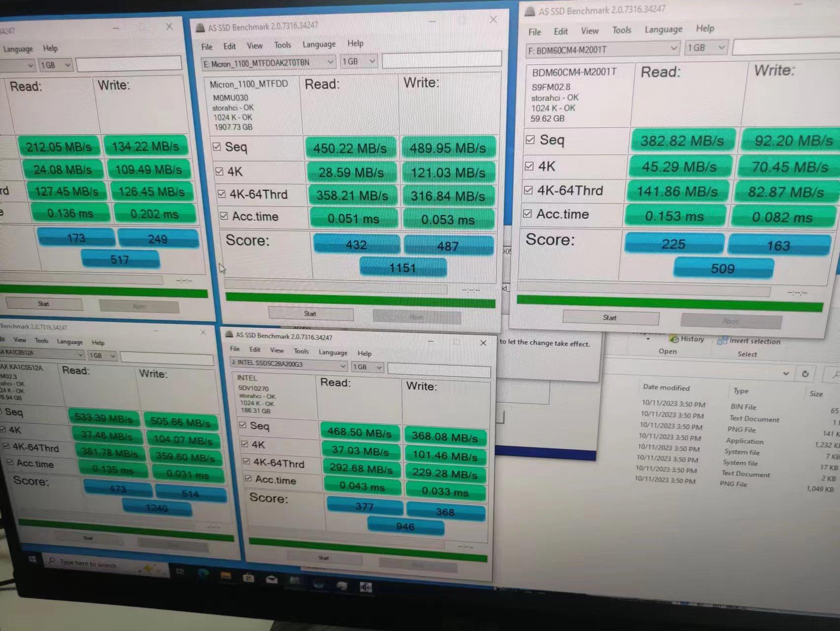The width and height of the screenshot is (840, 631).
Task: Open drive dropdown showing Micron_1100_MTFDDAK2T0TBN
Action: pyautogui.click(x=269, y=63)
